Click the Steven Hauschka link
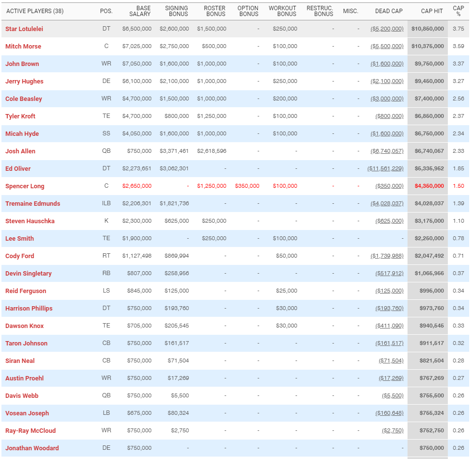The width and height of the screenshot is (476, 459). click(30, 221)
